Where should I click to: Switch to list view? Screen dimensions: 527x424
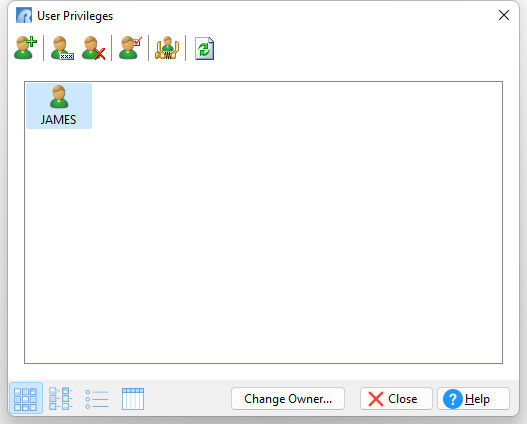[x=97, y=399]
